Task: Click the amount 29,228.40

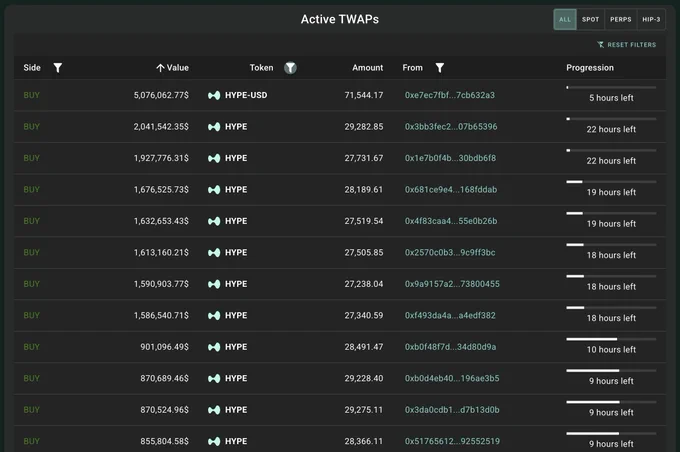Action: click(364, 378)
